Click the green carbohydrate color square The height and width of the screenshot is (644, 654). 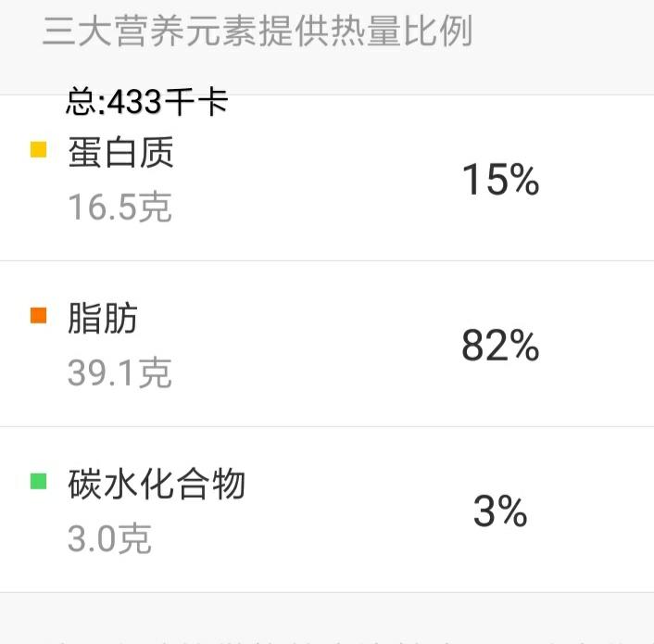[x=38, y=481]
